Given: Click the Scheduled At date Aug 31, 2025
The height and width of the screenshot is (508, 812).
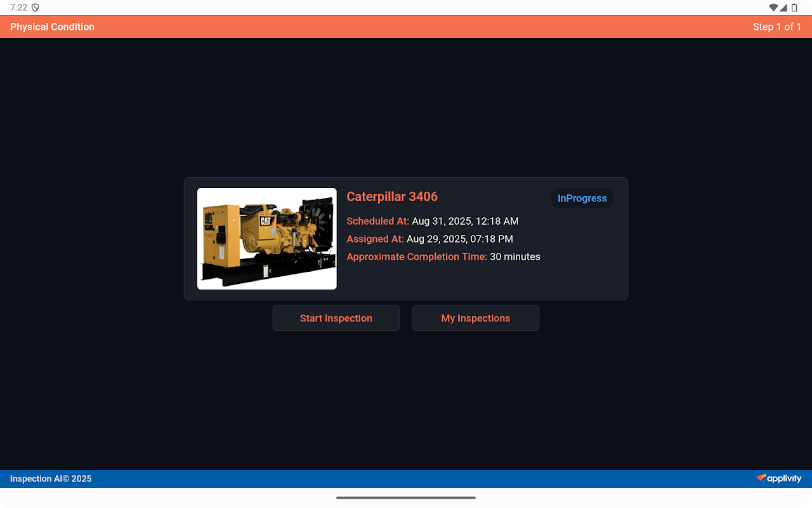Looking at the screenshot, I should (x=465, y=221).
